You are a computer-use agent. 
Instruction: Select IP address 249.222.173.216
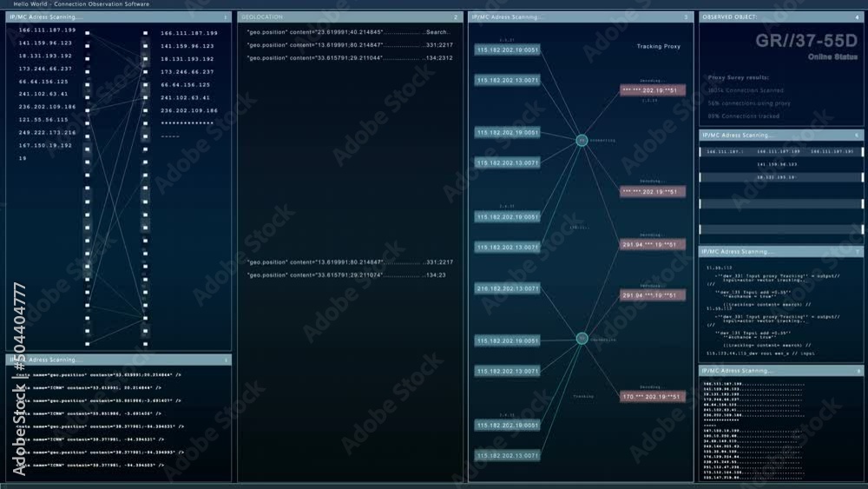(47, 132)
